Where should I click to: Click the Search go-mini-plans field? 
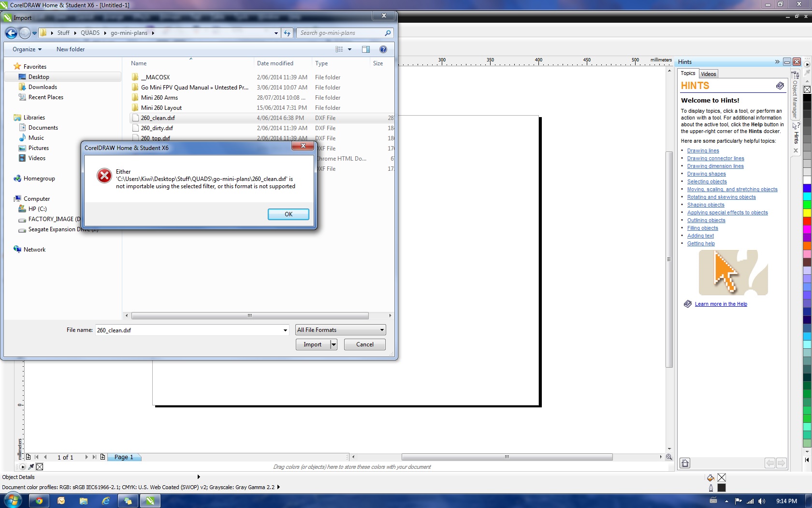tap(341, 33)
